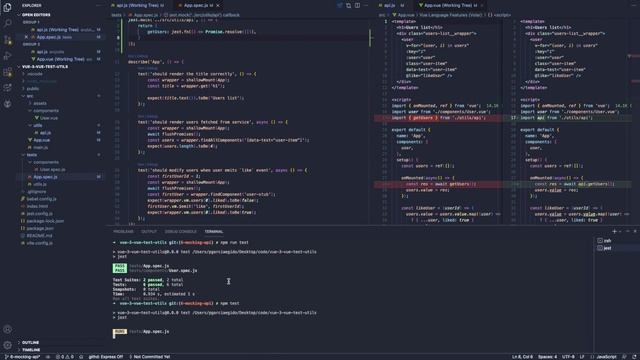This screenshot has height=360, width=640.
Task: Expand the Timeline section
Action: 31,350
